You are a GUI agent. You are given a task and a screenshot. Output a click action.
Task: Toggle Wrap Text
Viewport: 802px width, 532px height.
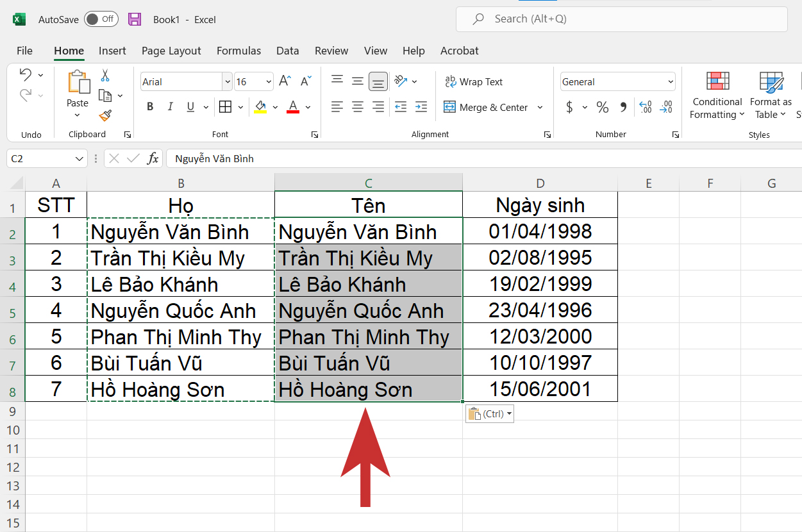pyautogui.click(x=474, y=81)
